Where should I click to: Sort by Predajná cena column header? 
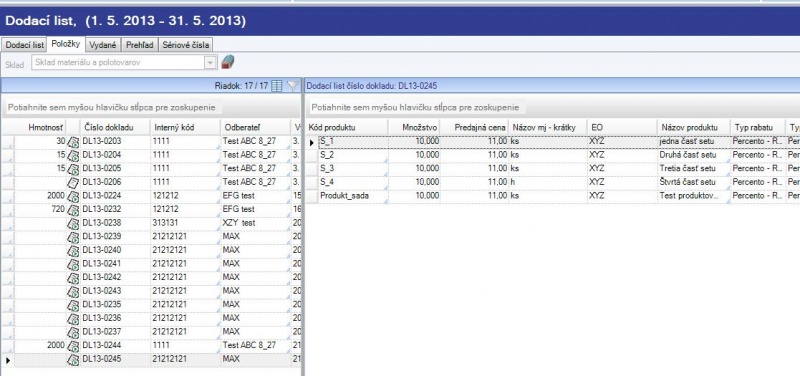click(x=474, y=127)
